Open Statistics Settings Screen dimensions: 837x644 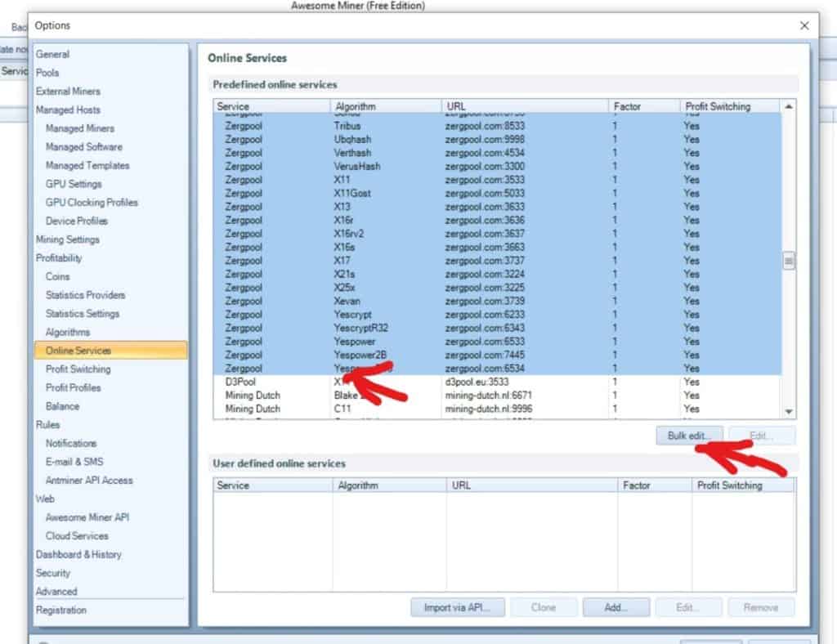point(83,314)
